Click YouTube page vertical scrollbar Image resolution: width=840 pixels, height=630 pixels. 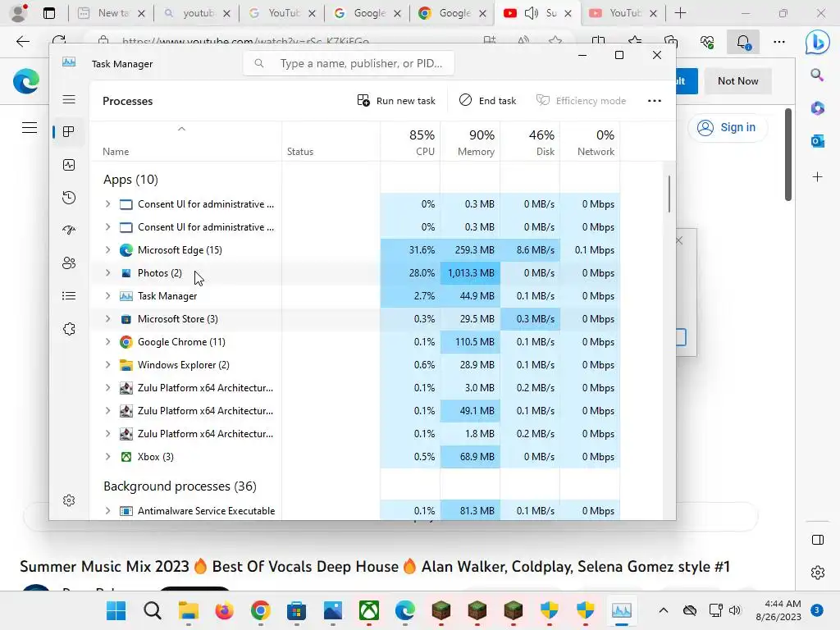pos(788,154)
